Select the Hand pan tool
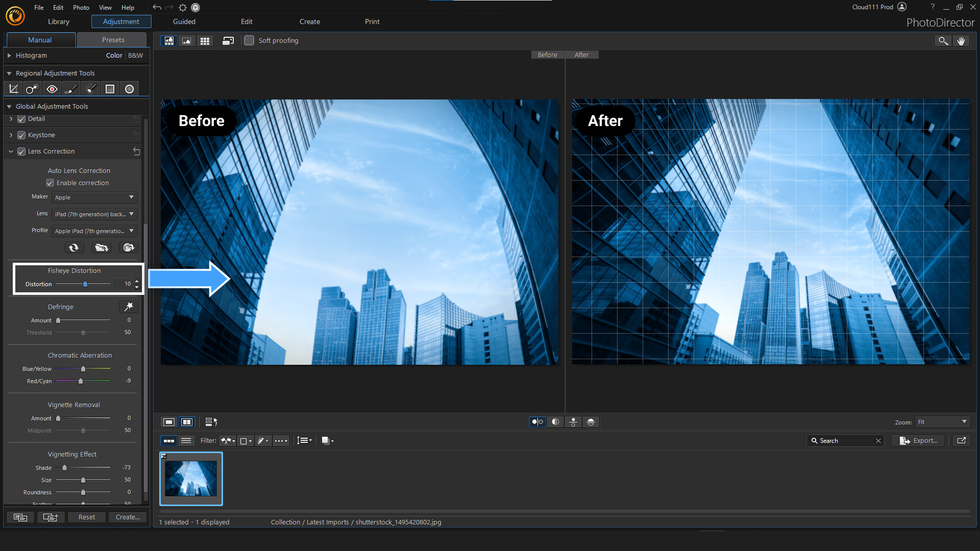 click(962, 40)
